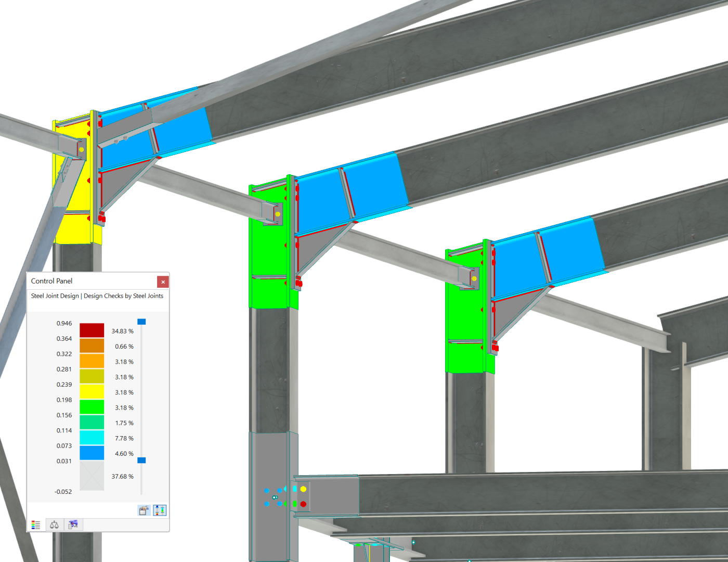
Task: Select the yellow color swatch
Action: click(x=92, y=392)
